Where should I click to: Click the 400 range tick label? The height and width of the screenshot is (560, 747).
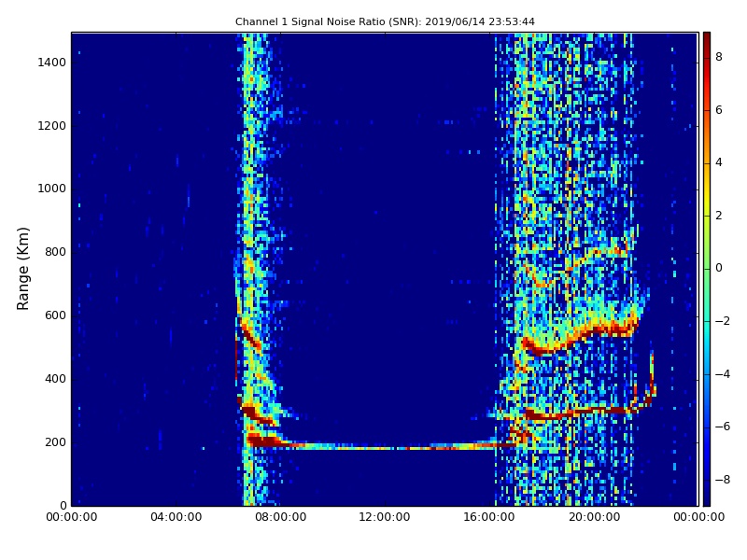[55, 379]
